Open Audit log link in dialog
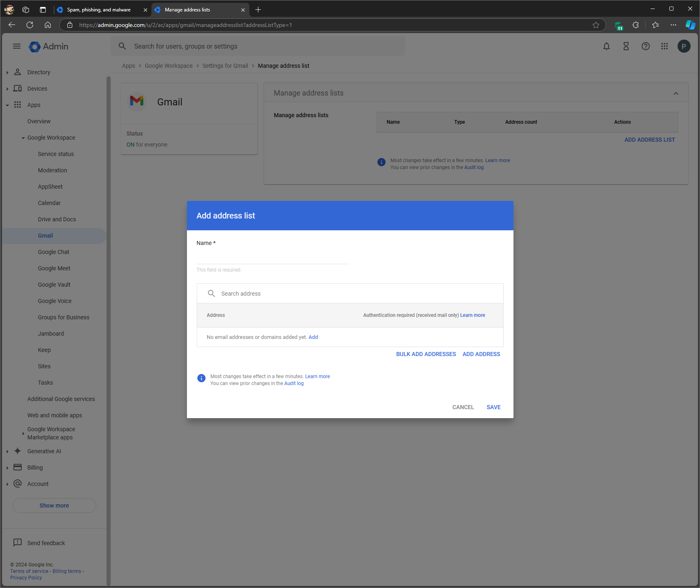Image resolution: width=700 pixels, height=588 pixels. click(x=294, y=383)
